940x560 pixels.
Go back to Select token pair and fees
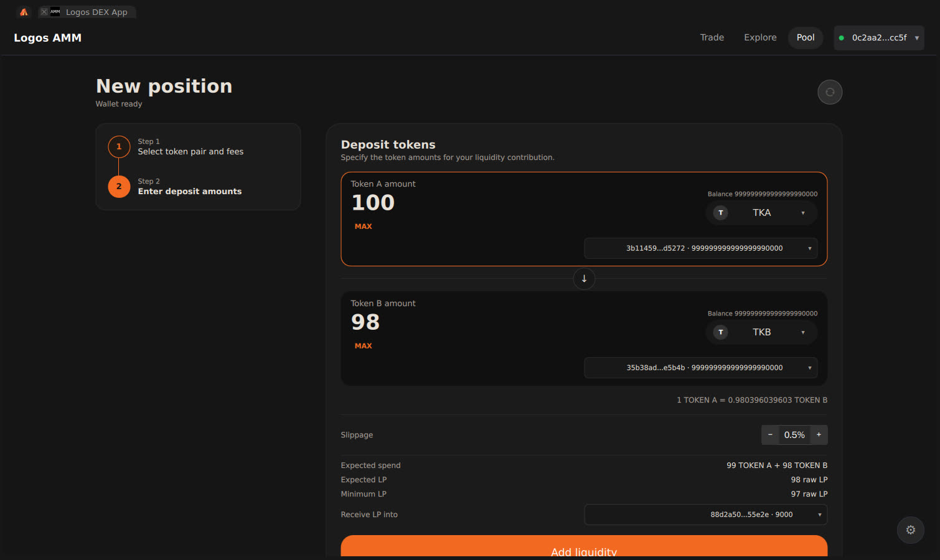pyautogui.click(x=190, y=152)
